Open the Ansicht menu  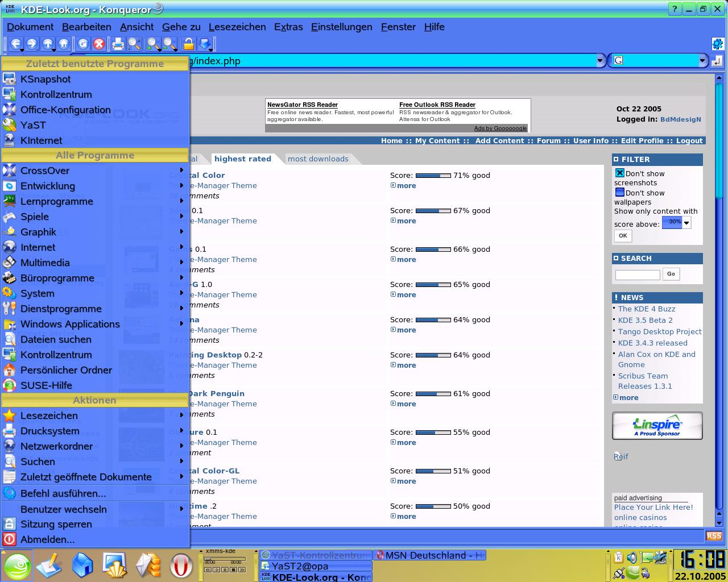pyautogui.click(x=136, y=27)
